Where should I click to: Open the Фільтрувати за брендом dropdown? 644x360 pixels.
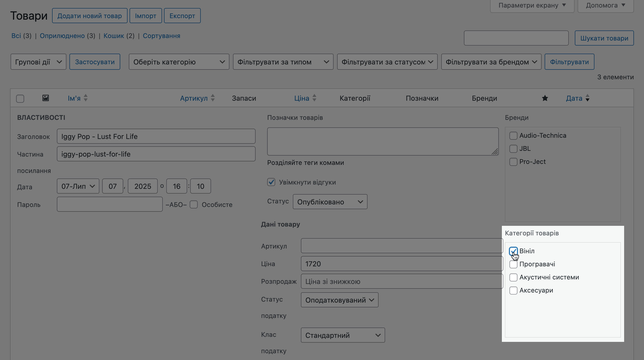(x=491, y=62)
